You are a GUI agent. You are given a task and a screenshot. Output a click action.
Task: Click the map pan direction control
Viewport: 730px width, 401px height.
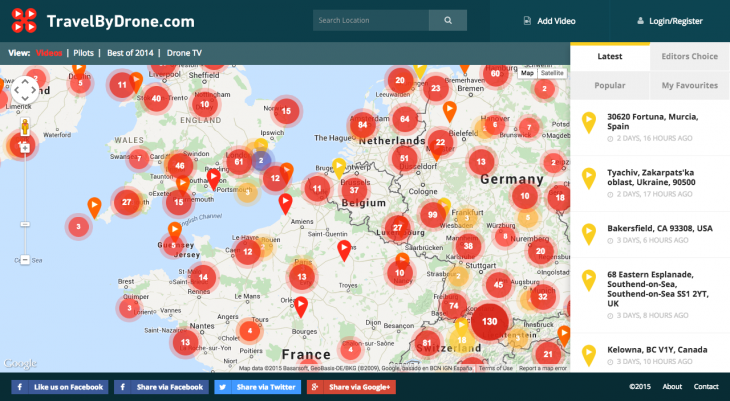(25, 91)
